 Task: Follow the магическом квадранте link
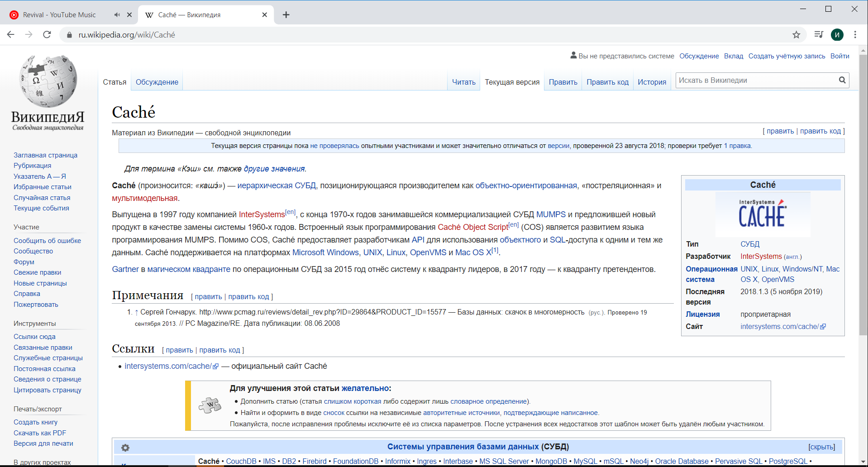click(x=189, y=269)
